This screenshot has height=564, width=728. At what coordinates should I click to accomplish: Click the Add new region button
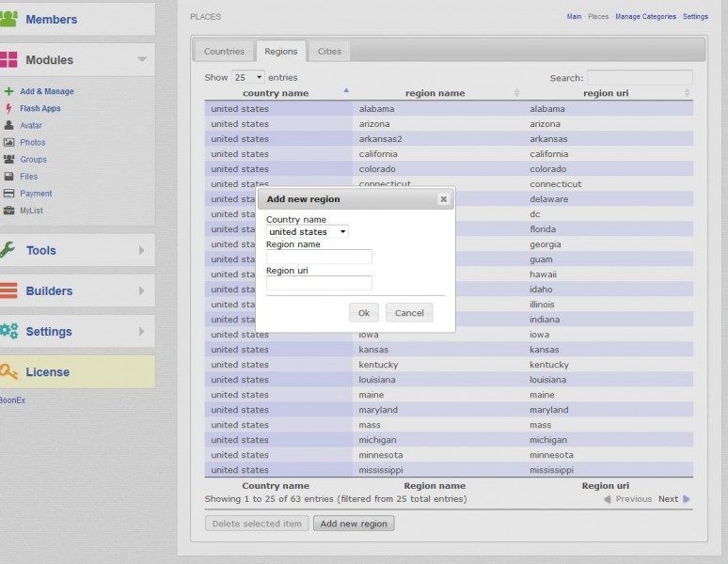[354, 524]
